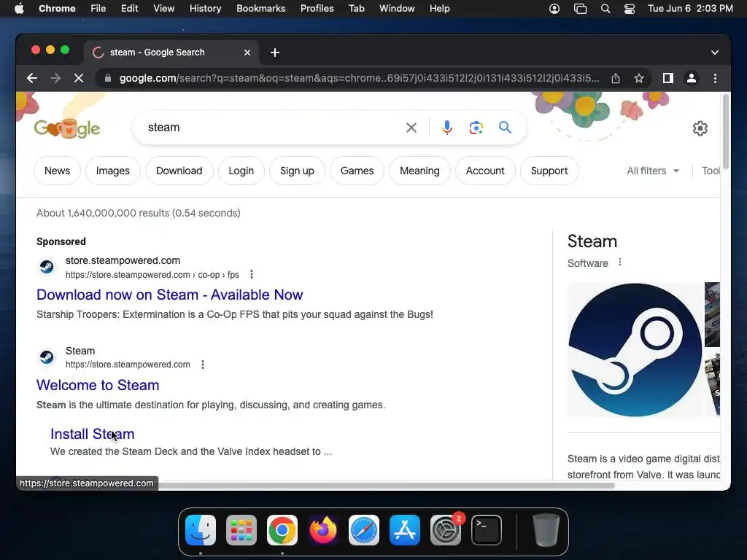Select the Sign up filter chip
This screenshot has height=560, width=747.
[x=298, y=171]
